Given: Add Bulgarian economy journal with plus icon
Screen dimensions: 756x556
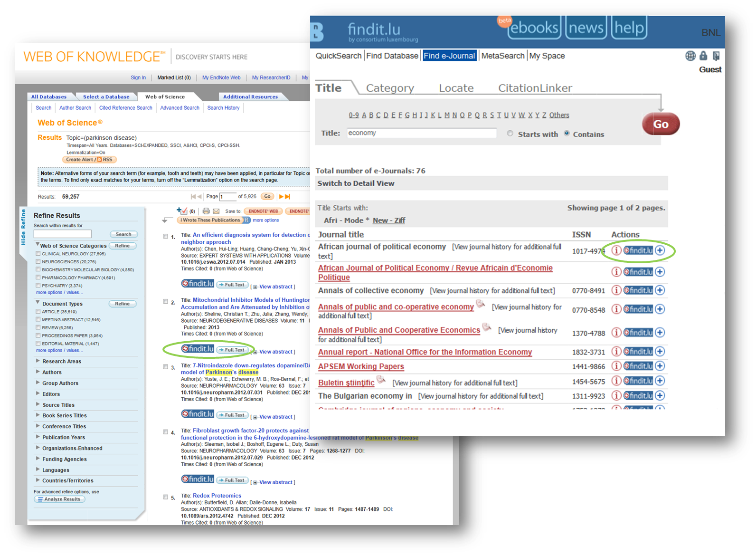Looking at the screenshot, I should [660, 395].
